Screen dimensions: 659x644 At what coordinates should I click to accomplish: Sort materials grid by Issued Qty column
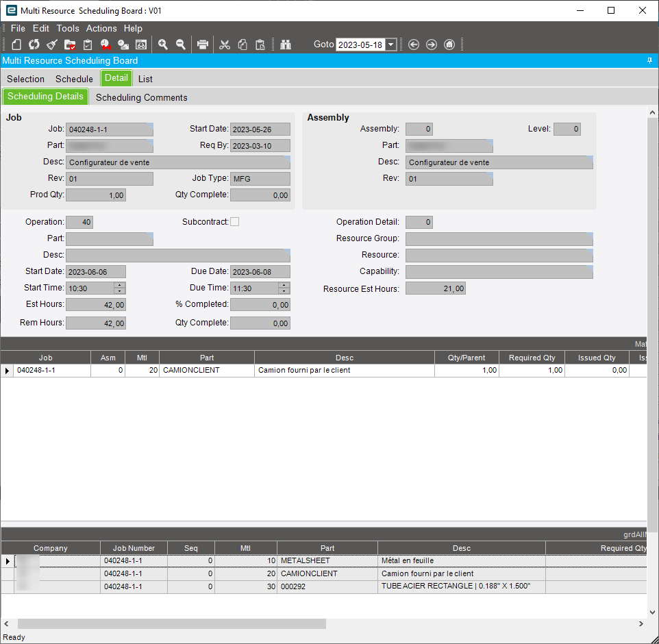point(597,358)
